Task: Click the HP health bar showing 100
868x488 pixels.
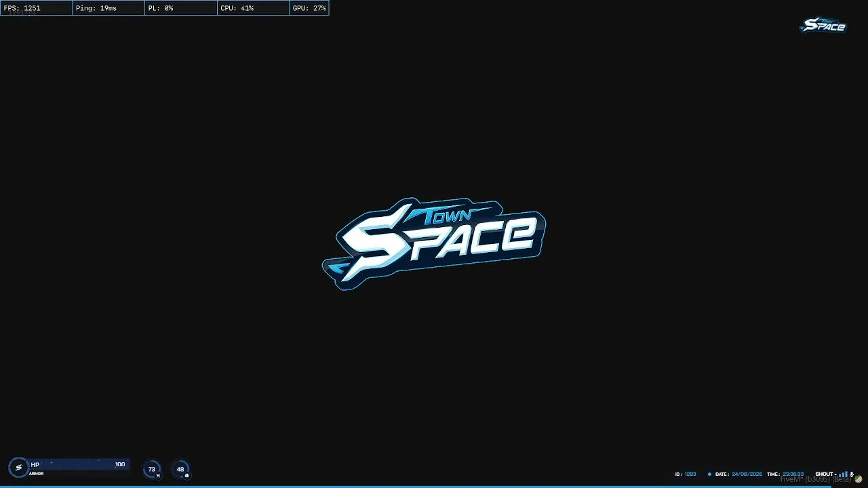Action: coord(78,464)
